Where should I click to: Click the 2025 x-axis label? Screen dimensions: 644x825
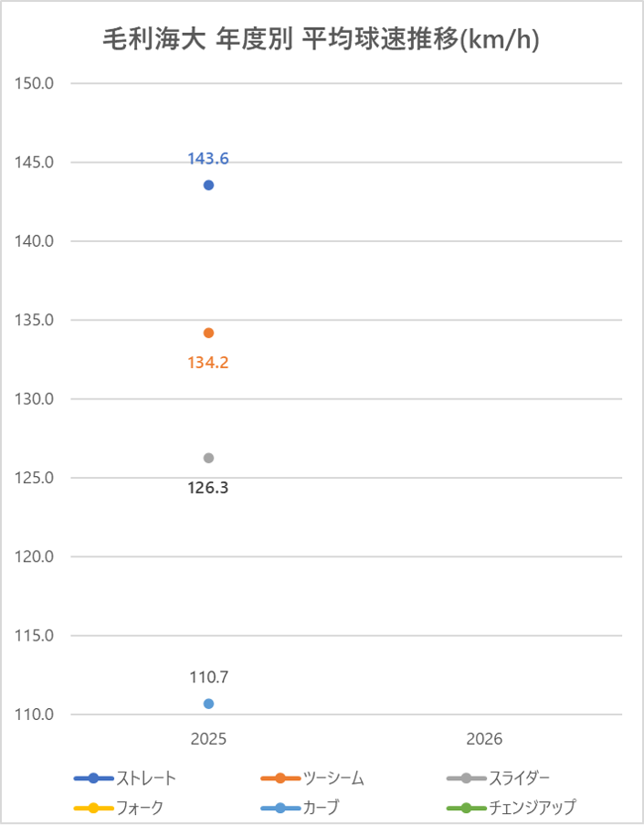[208, 739]
